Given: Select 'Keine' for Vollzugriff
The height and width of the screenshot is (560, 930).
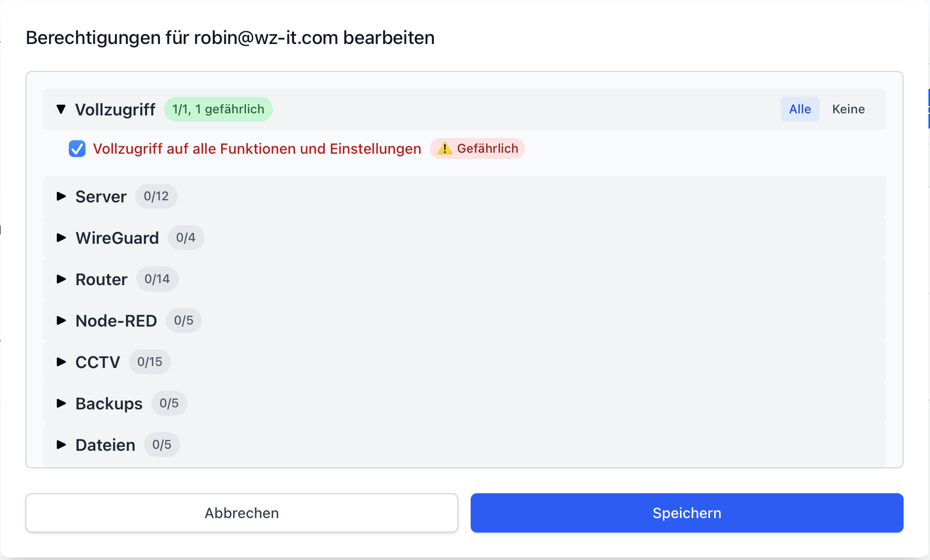Looking at the screenshot, I should (849, 109).
